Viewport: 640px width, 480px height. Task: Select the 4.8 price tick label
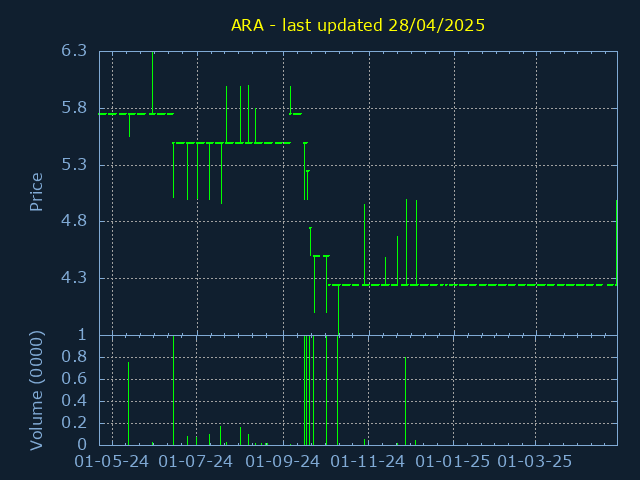point(74,221)
